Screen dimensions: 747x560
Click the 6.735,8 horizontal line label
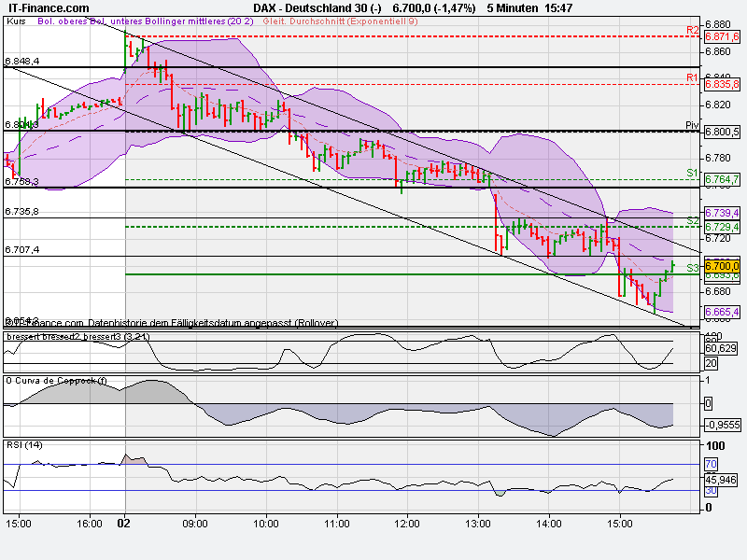pyautogui.click(x=21, y=212)
